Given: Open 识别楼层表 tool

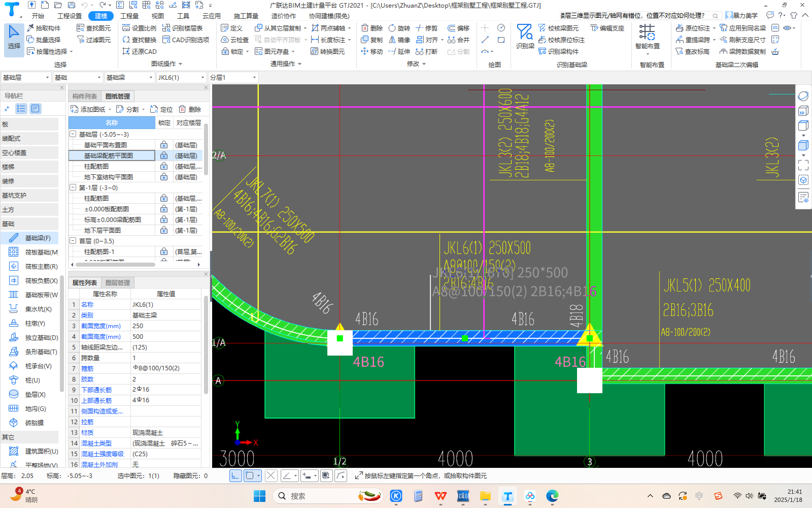Looking at the screenshot, I should 182,28.
